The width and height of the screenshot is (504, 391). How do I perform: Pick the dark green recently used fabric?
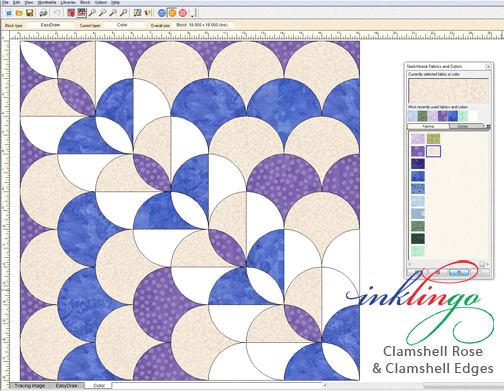(x=423, y=116)
